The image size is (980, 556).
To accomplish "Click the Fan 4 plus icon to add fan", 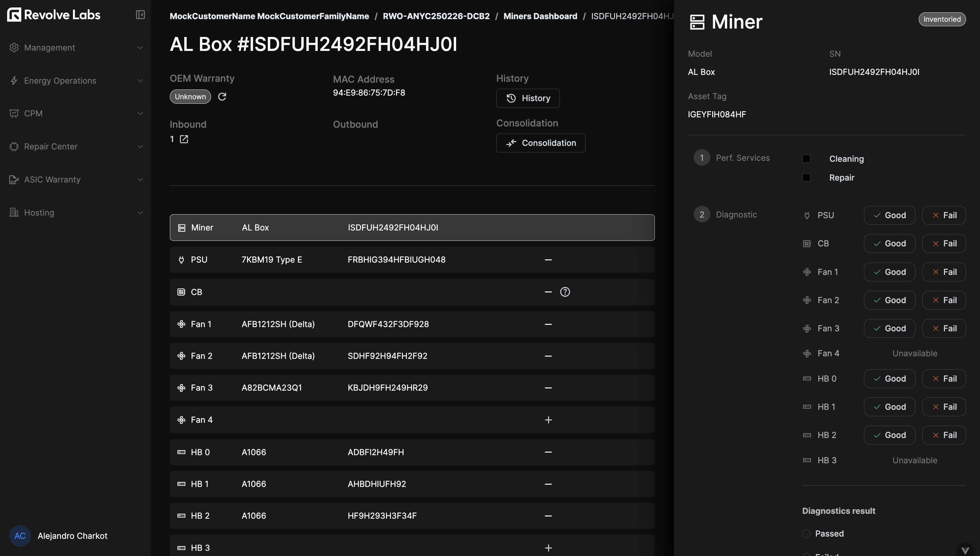I will pos(549,420).
